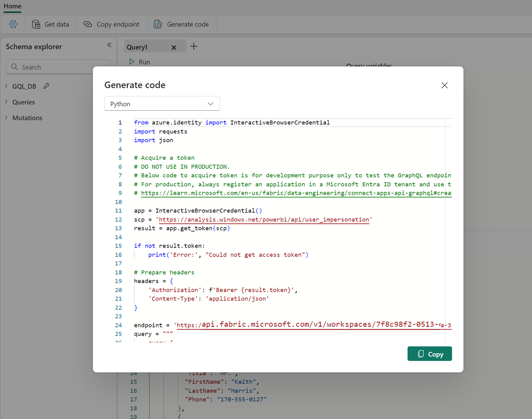The width and height of the screenshot is (532, 419).
Task: Switch to the Home tab
Action: point(12,6)
